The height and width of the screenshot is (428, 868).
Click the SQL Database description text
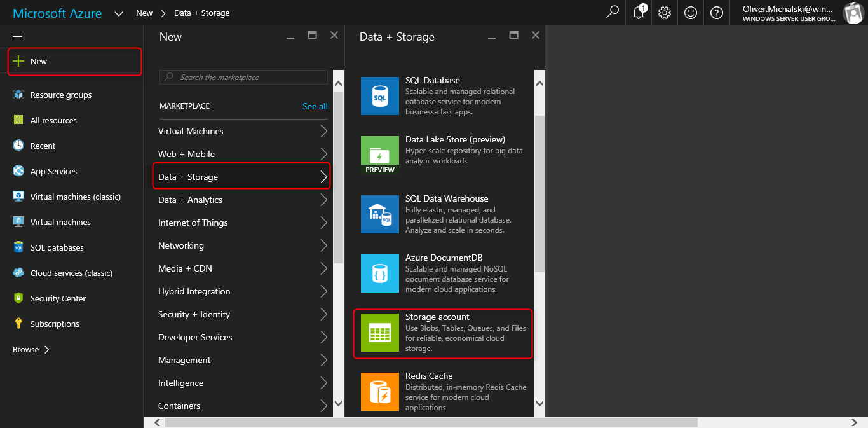pos(460,102)
